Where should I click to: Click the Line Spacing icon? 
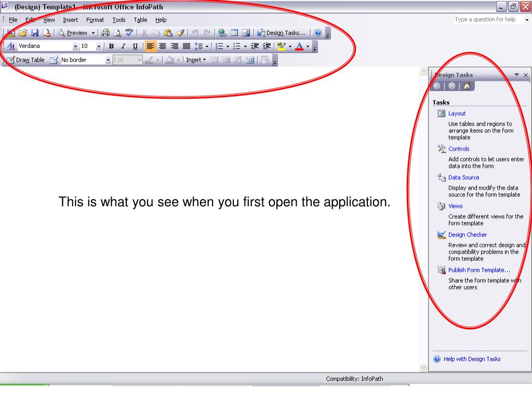click(x=198, y=46)
